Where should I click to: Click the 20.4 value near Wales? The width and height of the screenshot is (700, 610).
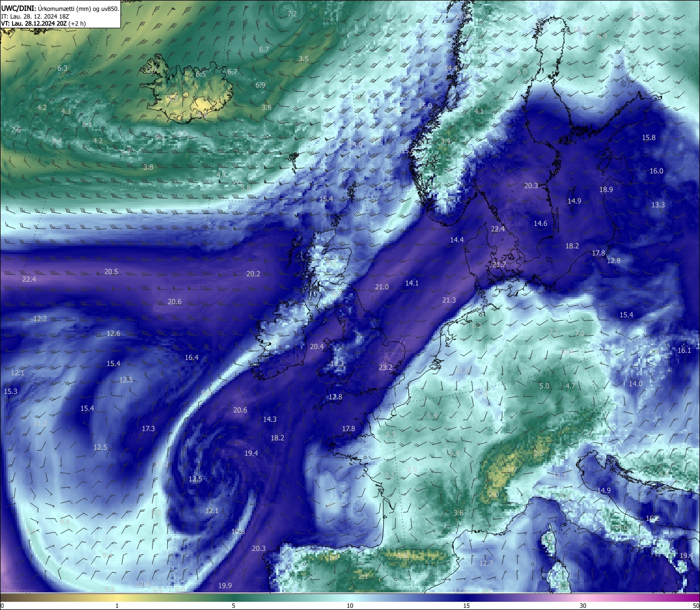click(317, 346)
